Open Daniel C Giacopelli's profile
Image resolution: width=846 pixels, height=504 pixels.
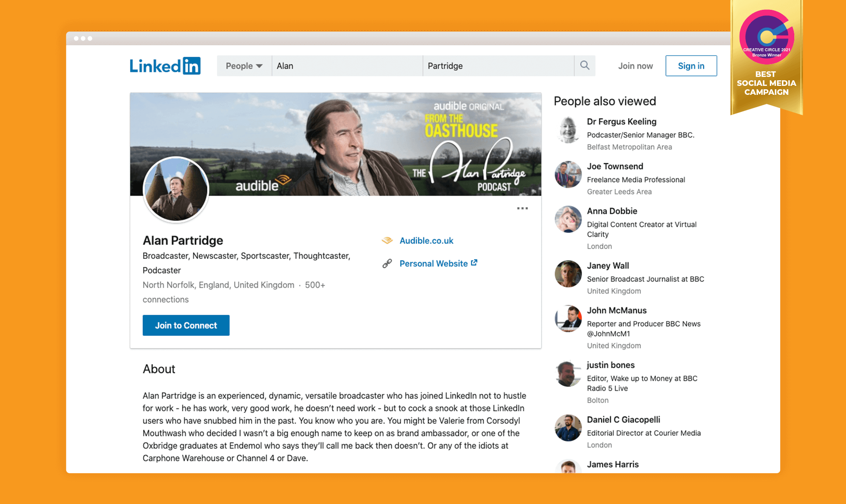[x=623, y=420]
